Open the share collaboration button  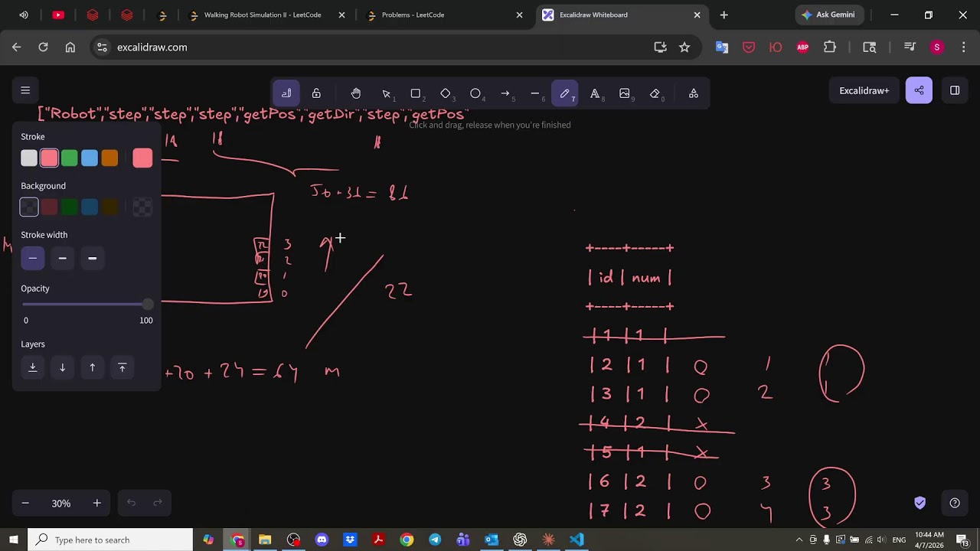[x=919, y=90]
